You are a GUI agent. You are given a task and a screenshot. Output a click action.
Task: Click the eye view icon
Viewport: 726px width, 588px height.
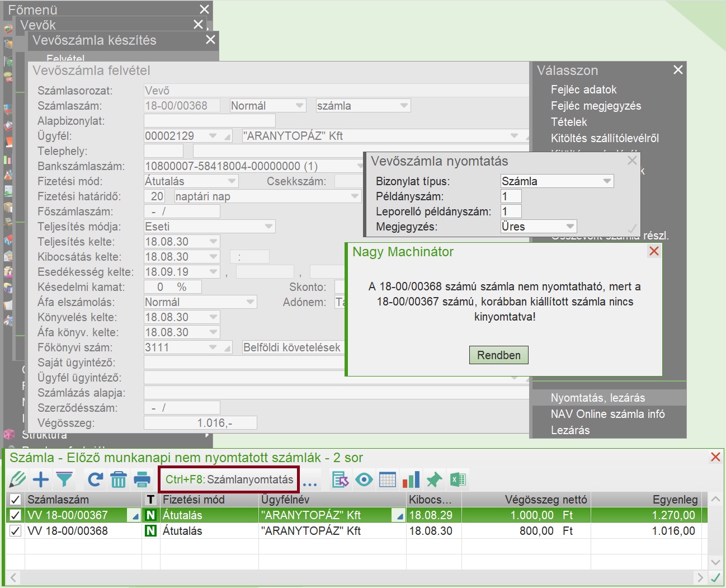[x=364, y=479]
